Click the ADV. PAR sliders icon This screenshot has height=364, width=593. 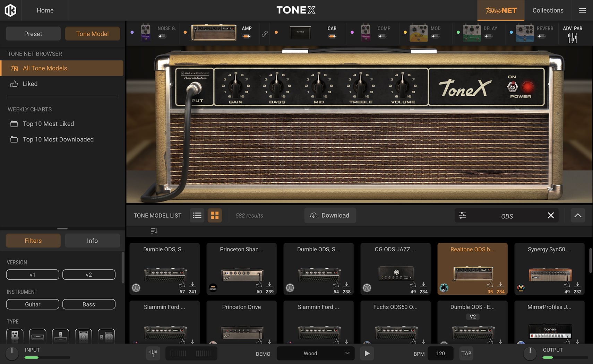pos(573,38)
